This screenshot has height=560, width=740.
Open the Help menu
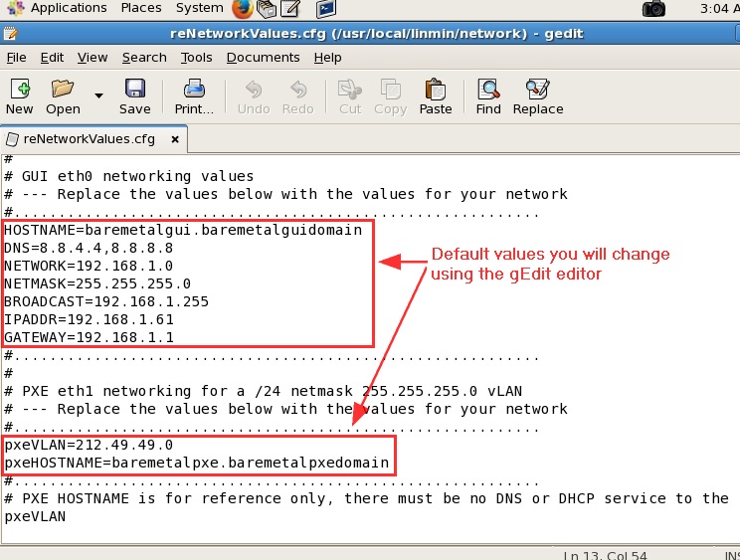click(327, 57)
